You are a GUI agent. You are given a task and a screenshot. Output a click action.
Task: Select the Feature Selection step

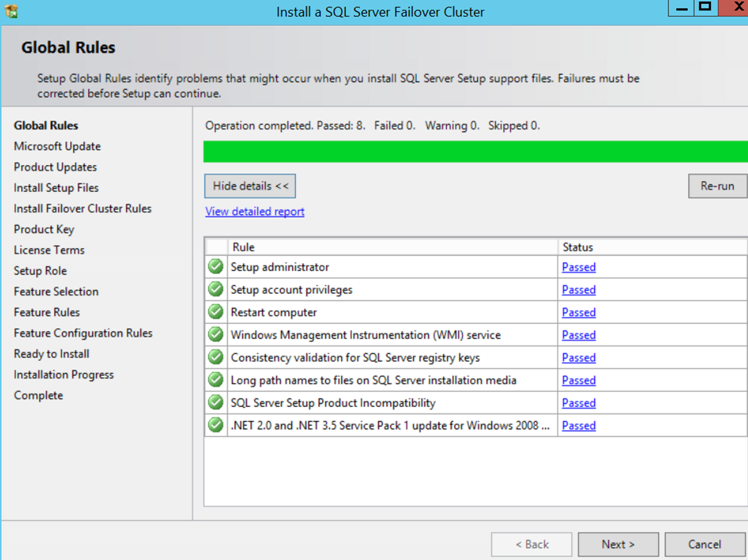click(x=56, y=291)
